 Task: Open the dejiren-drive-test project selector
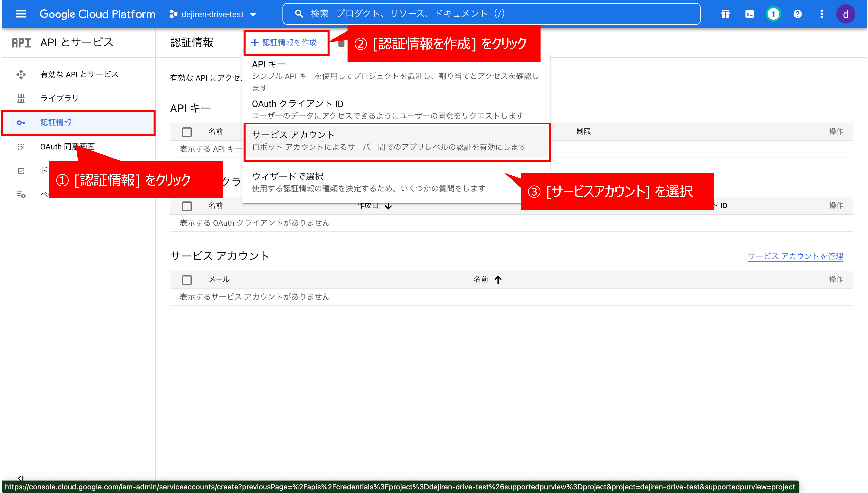coord(213,14)
